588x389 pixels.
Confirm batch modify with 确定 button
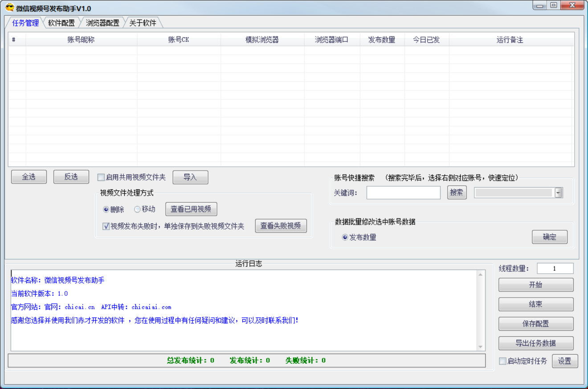pyautogui.click(x=550, y=237)
